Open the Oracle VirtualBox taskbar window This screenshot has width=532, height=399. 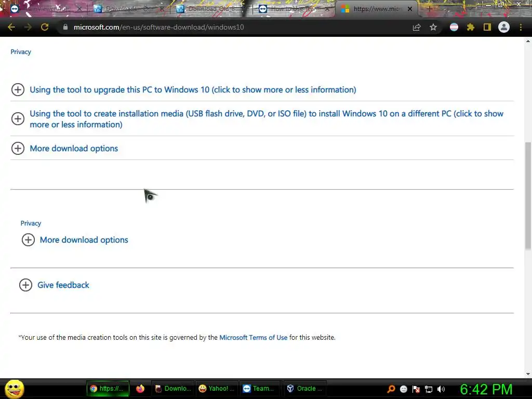click(x=304, y=389)
